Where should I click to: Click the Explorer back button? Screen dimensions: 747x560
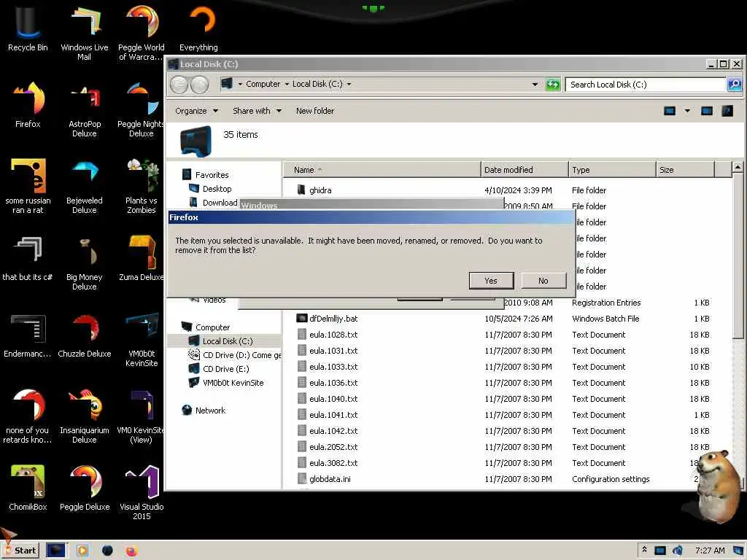click(179, 85)
